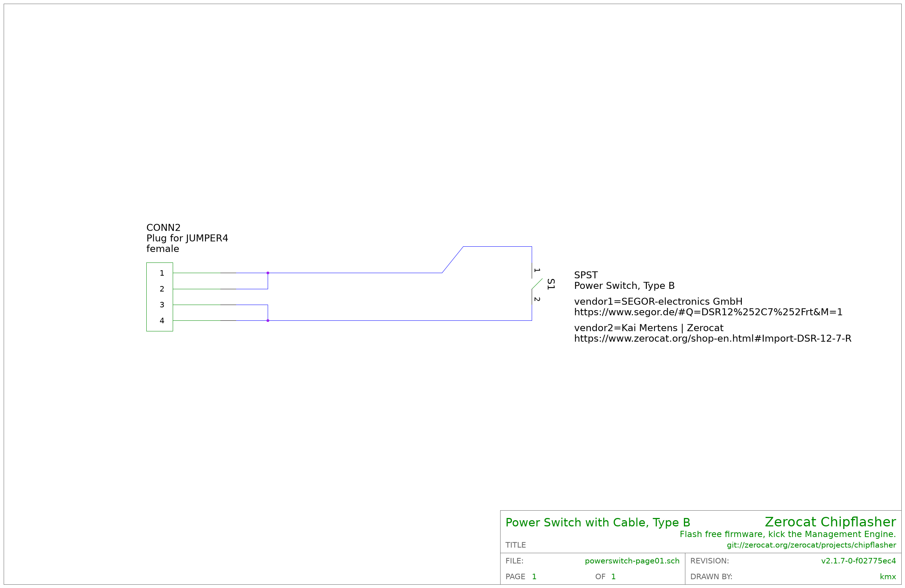
Task: Select the S1 switch symbol
Action: pos(536,283)
